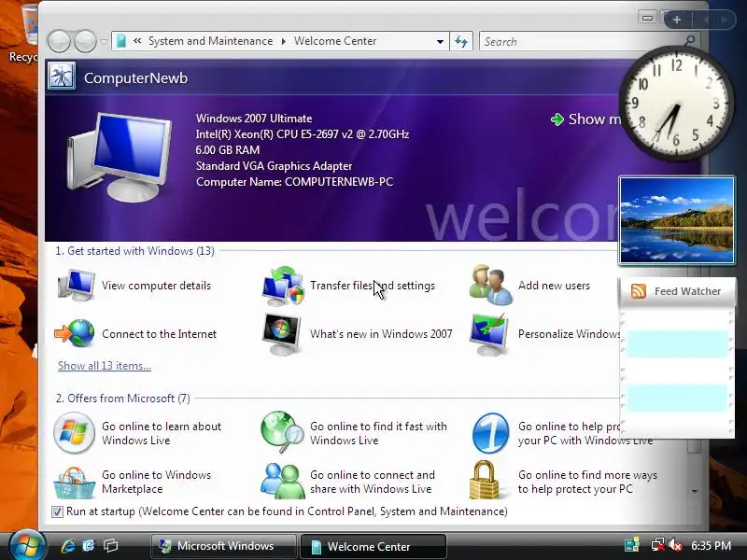
Task: Click the refresh button beside address bar
Action: coord(461,41)
